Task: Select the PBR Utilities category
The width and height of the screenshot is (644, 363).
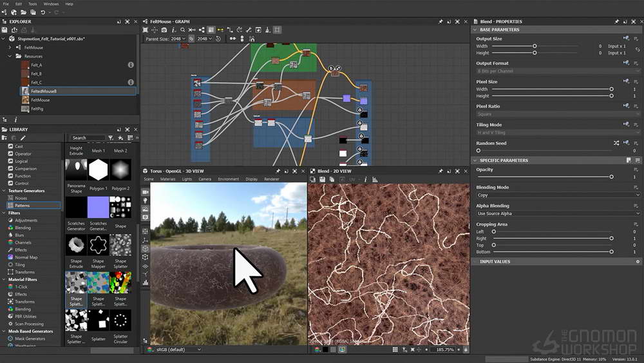Action: coord(26,317)
